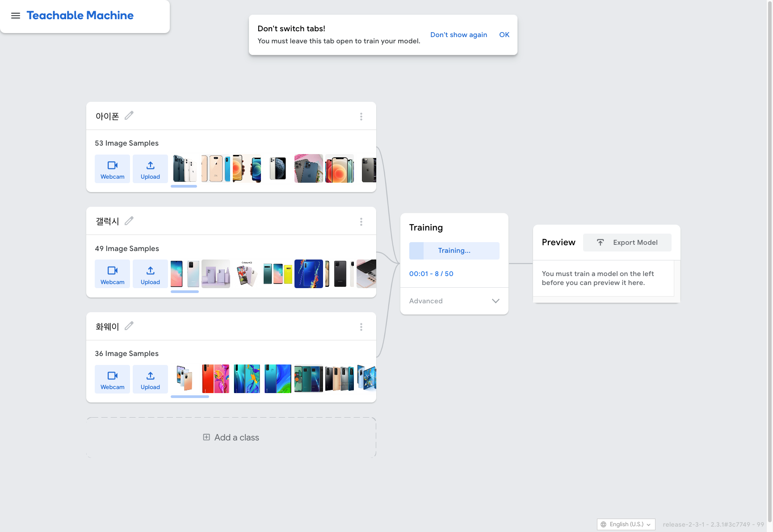The width and height of the screenshot is (773, 532).
Task: Edit the 화웨이 class name pencil
Action: [129, 326]
